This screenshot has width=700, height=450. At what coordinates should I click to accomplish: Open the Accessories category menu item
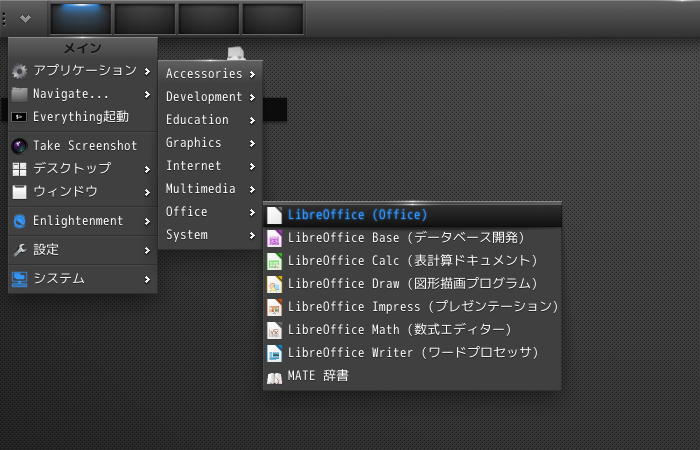click(210, 74)
